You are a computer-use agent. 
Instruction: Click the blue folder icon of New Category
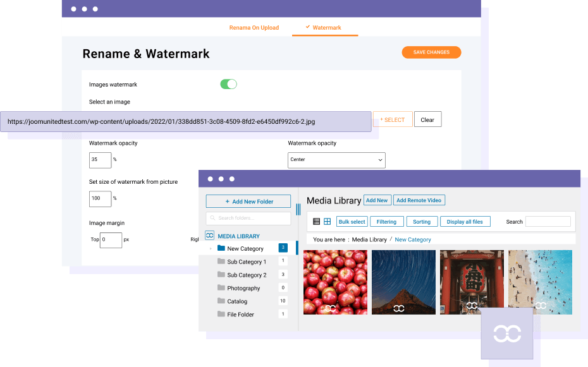(221, 248)
